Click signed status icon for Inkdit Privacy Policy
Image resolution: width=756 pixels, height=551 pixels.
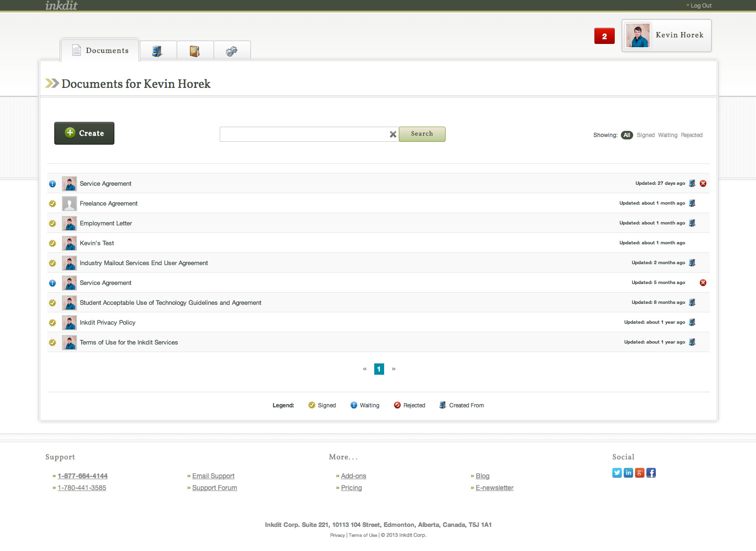click(x=52, y=323)
